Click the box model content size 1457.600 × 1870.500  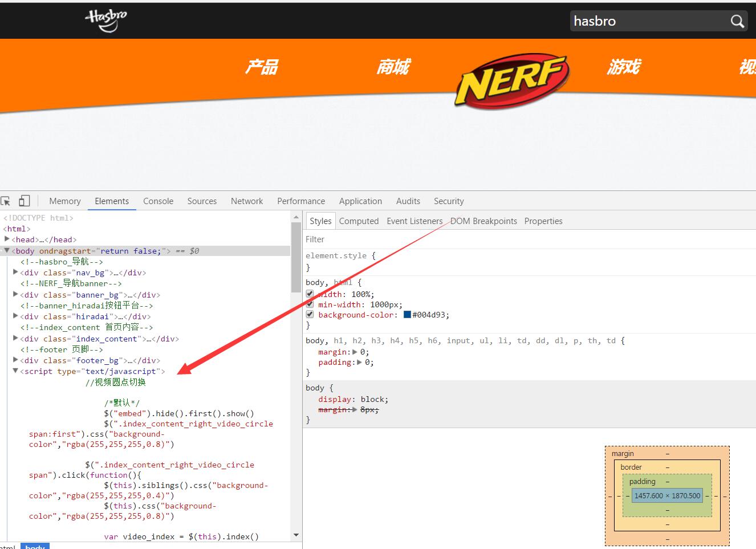[x=667, y=496]
